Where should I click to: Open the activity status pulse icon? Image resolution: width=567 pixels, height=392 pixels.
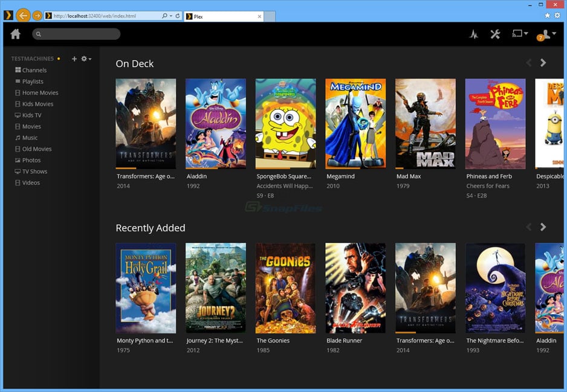point(474,34)
